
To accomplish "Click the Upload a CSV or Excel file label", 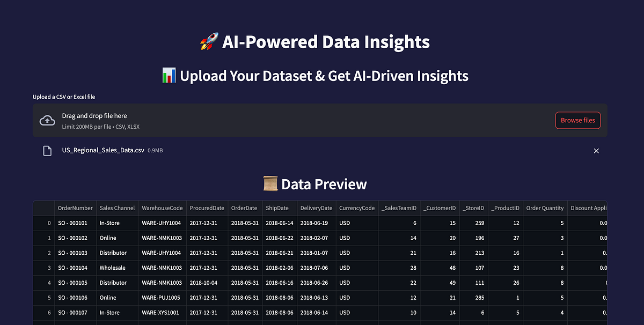I will [63, 97].
